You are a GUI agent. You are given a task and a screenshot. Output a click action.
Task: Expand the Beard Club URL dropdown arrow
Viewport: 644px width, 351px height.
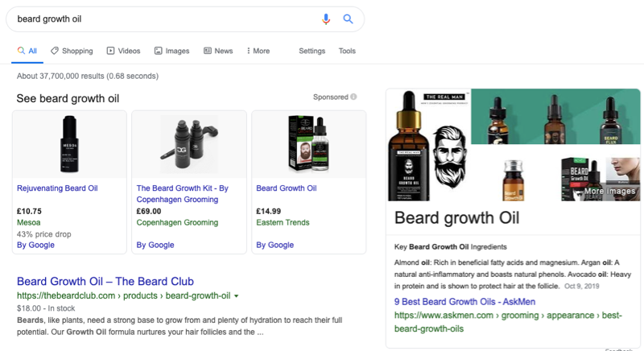[237, 296]
